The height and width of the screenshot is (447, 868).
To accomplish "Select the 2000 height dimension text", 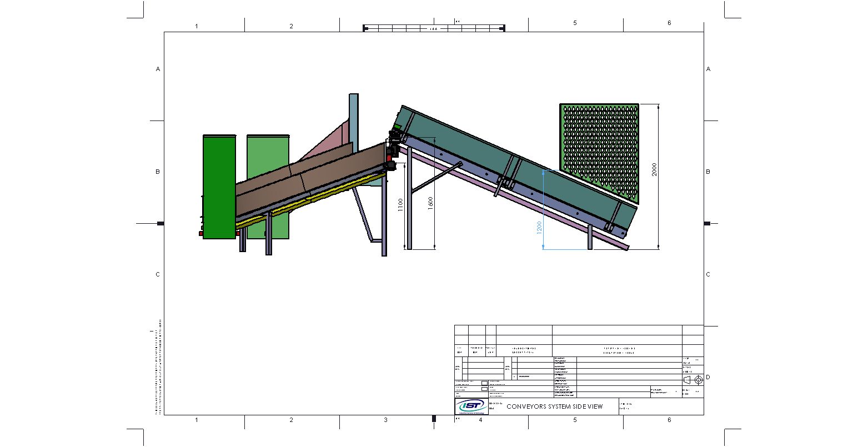I will 654,170.
